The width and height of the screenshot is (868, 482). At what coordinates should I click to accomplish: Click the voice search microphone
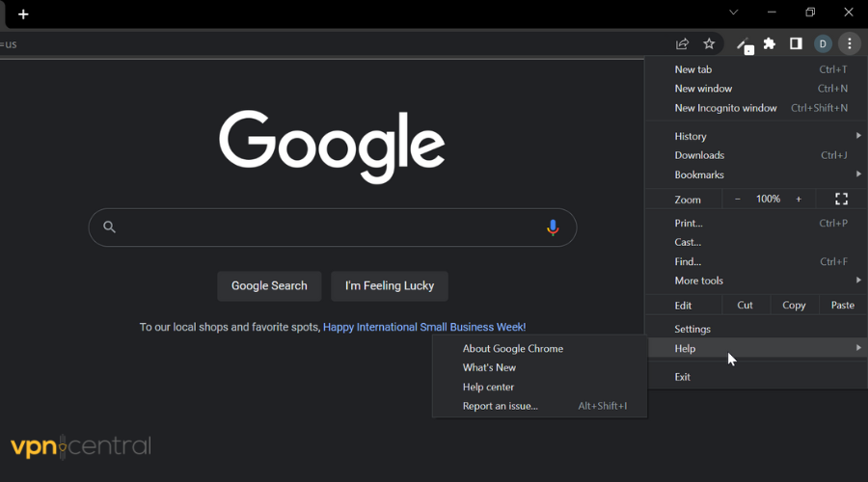click(x=553, y=228)
